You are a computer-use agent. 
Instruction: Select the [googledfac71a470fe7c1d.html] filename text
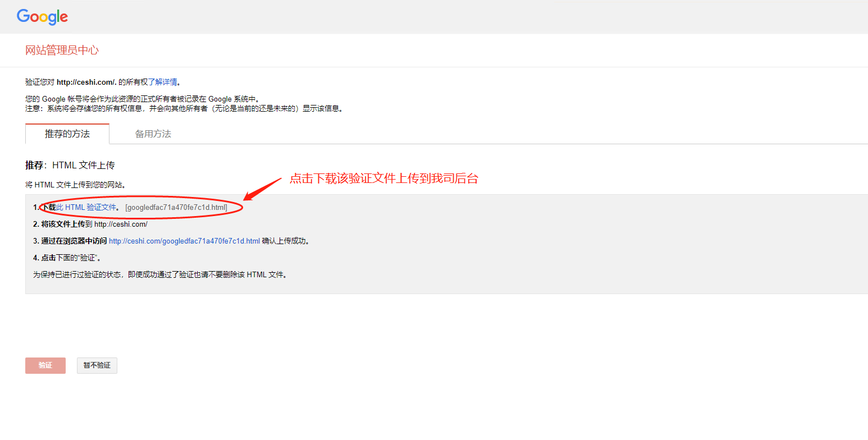tap(176, 208)
